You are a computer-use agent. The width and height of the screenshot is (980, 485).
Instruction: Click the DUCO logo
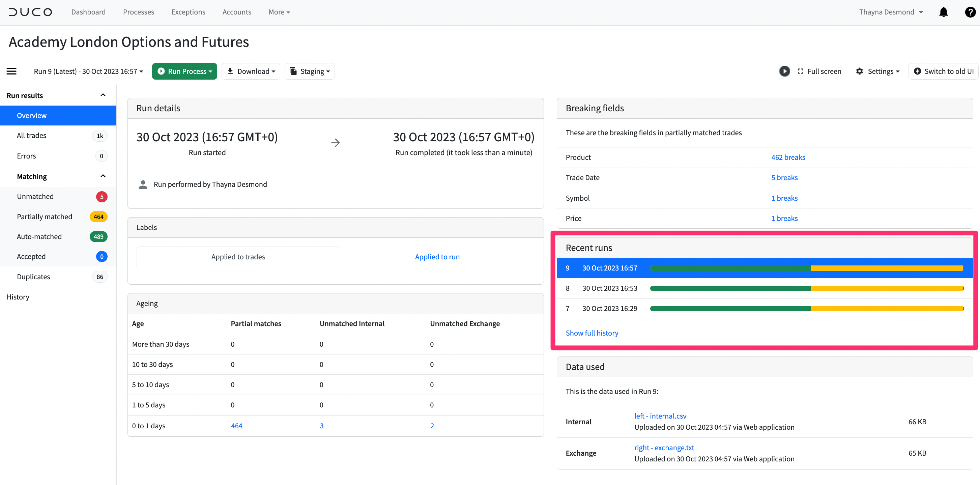point(30,12)
